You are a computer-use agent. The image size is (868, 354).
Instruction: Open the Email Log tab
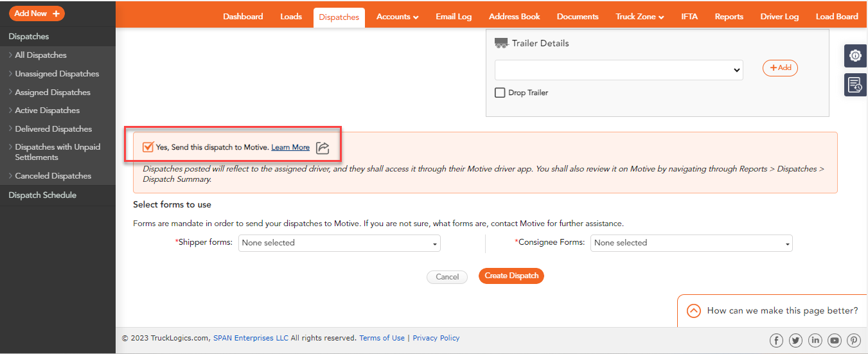tap(454, 17)
